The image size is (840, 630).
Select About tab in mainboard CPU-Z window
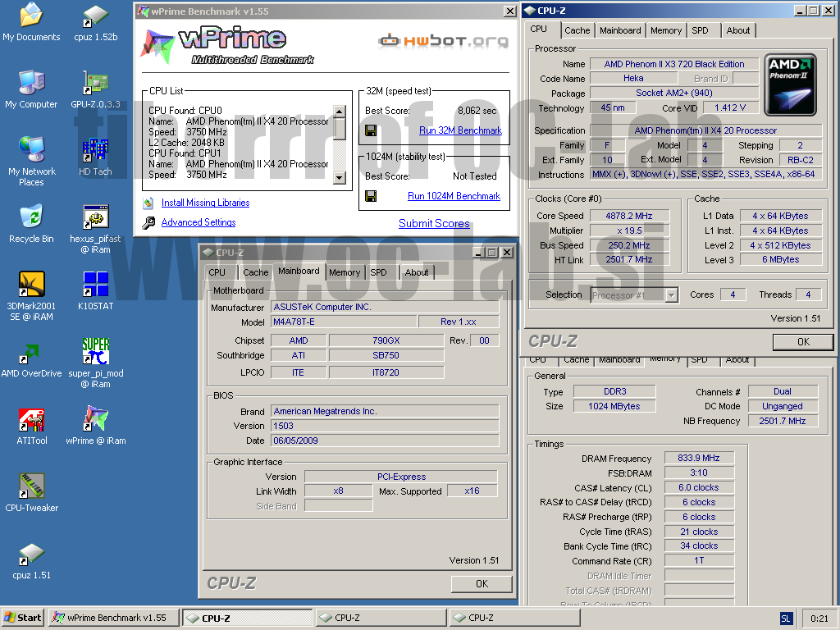[x=416, y=272]
